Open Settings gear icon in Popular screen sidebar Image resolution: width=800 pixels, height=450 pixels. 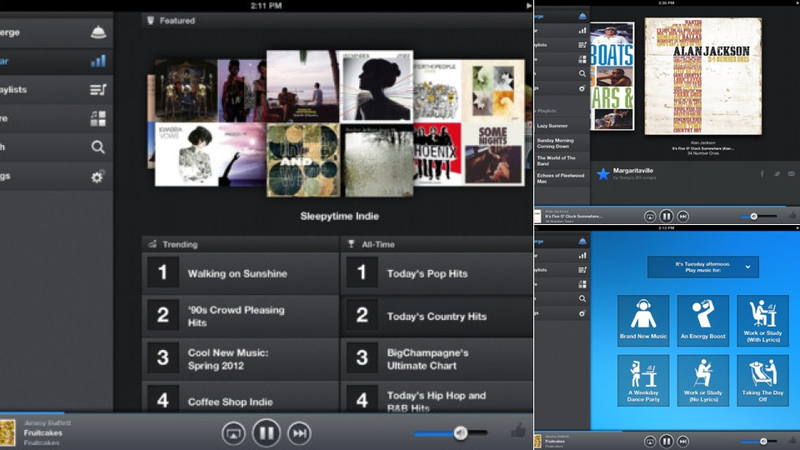pos(97,177)
